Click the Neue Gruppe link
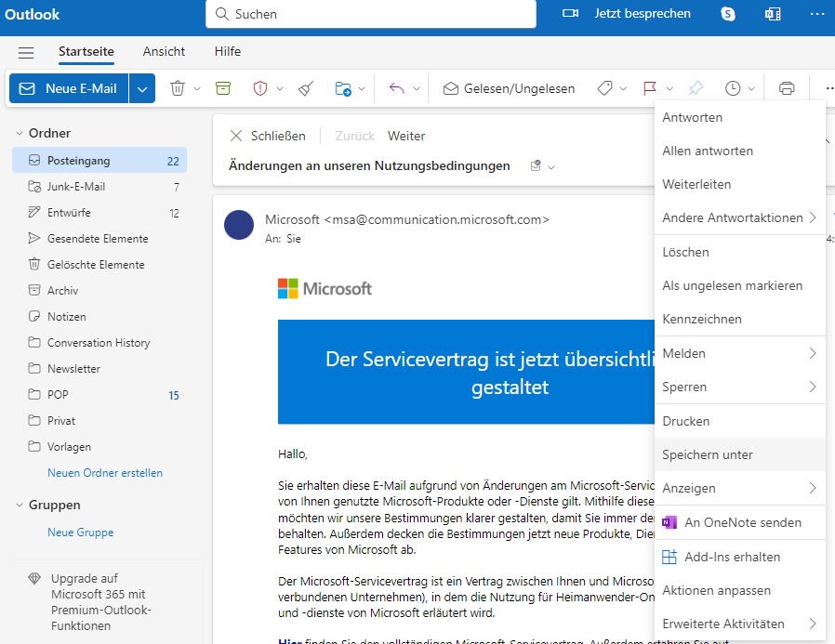This screenshot has height=644, width=835. coord(80,532)
